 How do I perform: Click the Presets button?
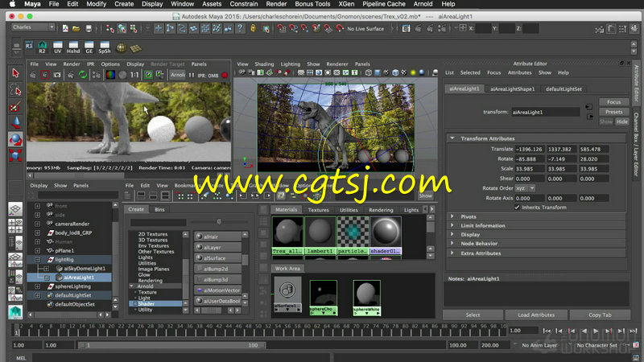click(x=613, y=112)
